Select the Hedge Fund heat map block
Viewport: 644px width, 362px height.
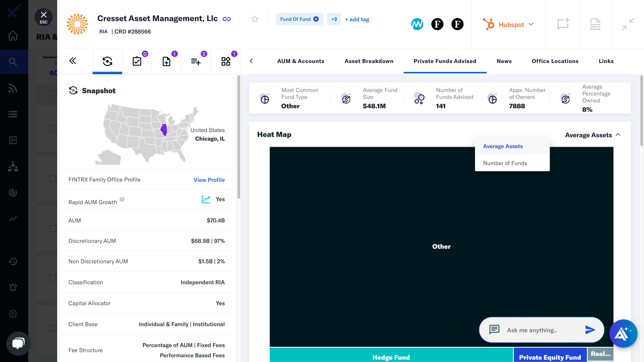tap(391, 355)
